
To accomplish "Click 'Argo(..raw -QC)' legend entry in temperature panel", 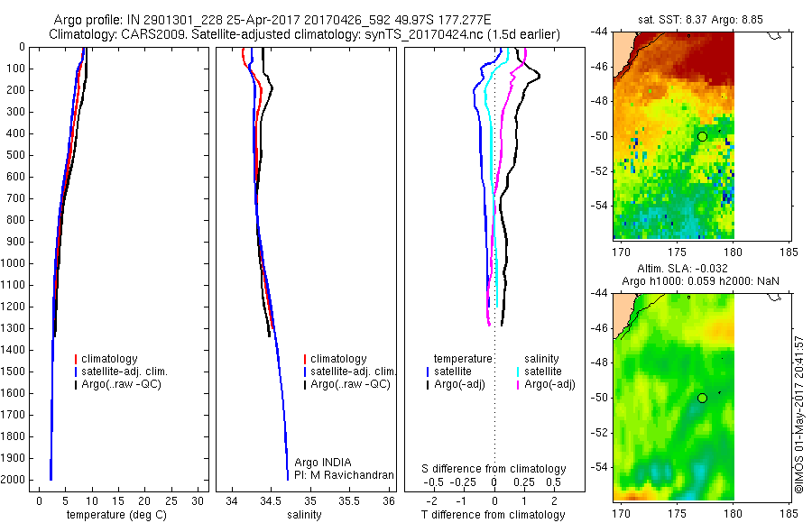I will (121, 384).
